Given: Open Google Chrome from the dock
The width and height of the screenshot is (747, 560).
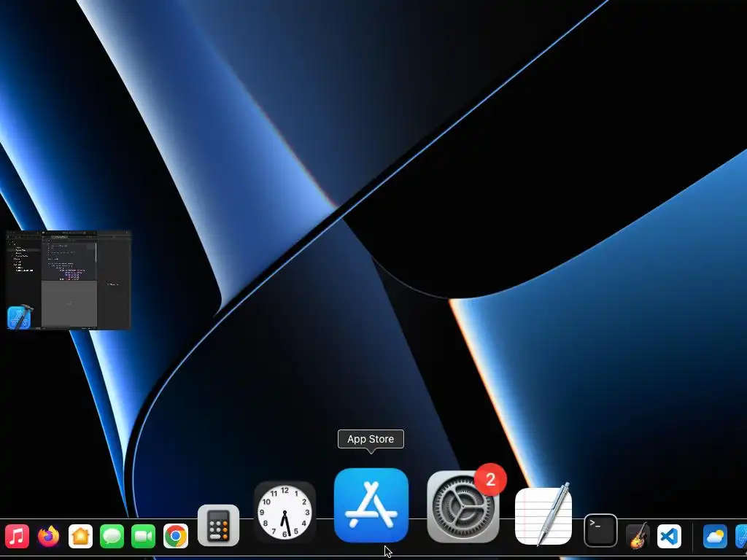Looking at the screenshot, I should (x=175, y=536).
